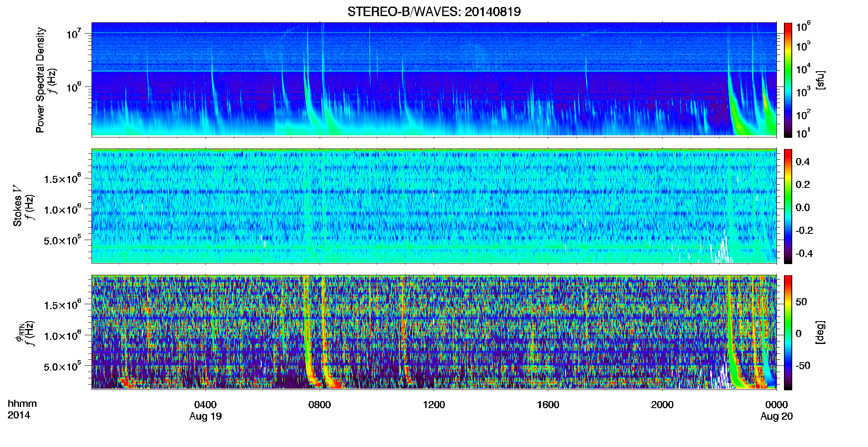Click the top panel sfu color bar
The image size is (868, 447).
tap(788, 80)
